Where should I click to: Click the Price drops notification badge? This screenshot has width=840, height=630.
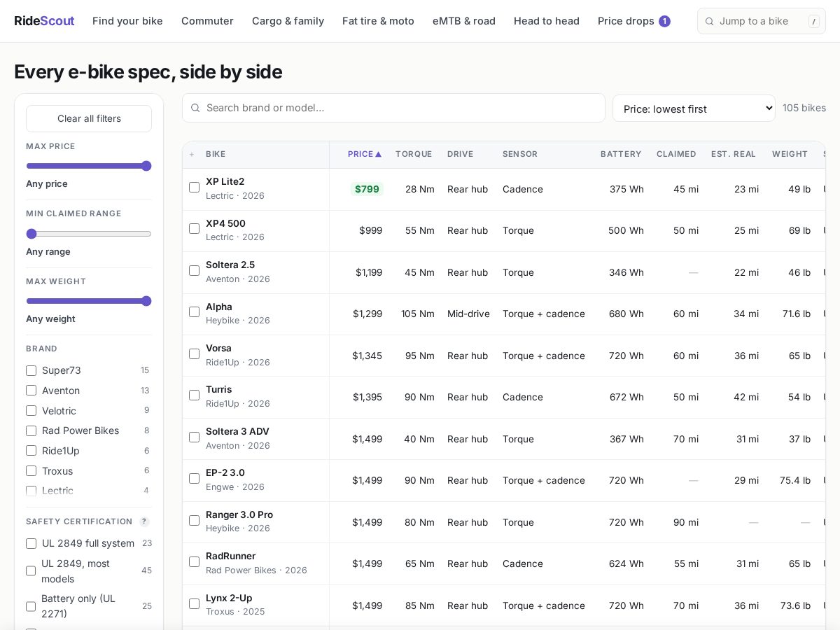tap(664, 21)
